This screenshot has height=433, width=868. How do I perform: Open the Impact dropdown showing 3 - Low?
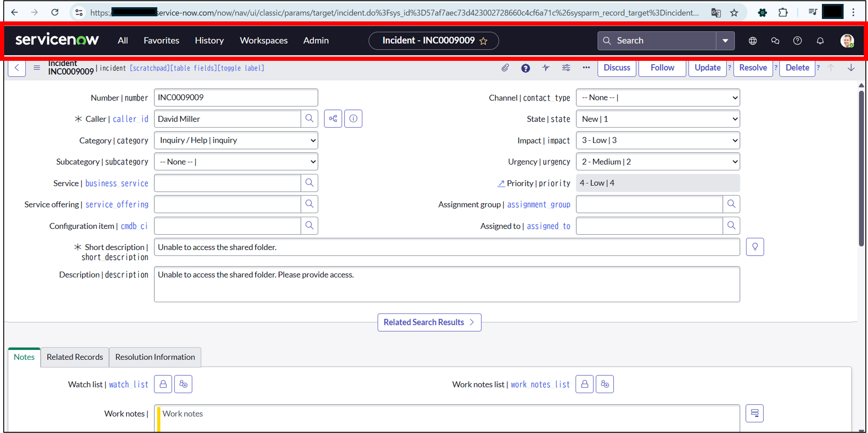(658, 140)
